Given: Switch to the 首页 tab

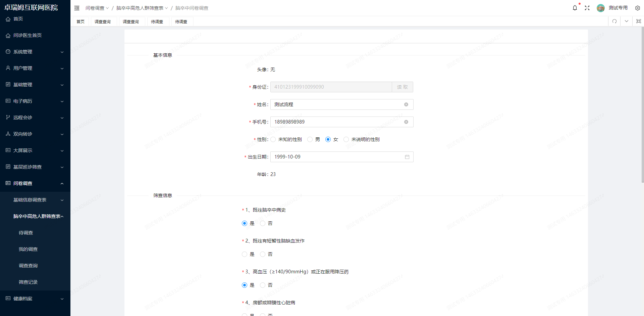Looking at the screenshot, I should (x=80, y=21).
